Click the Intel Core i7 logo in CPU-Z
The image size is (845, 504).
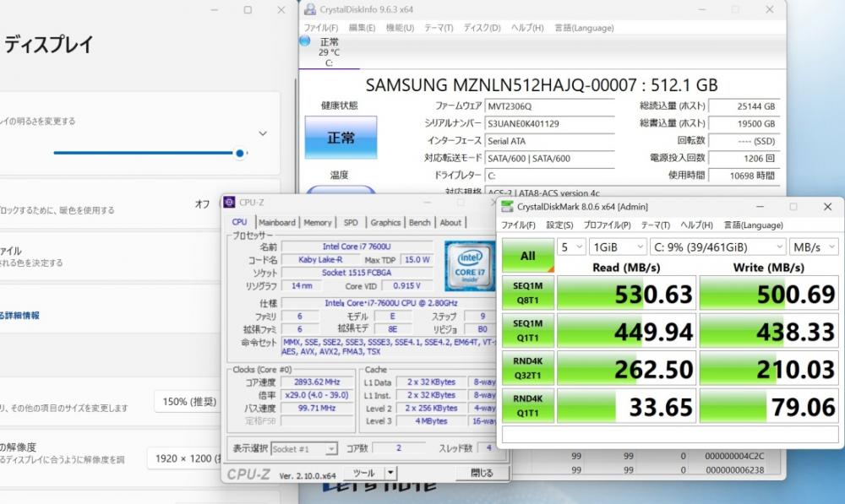point(469,266)
